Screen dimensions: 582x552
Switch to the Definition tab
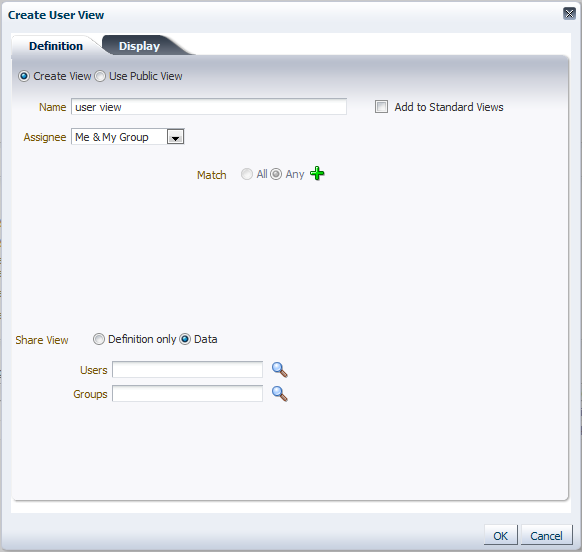point(56,46)
